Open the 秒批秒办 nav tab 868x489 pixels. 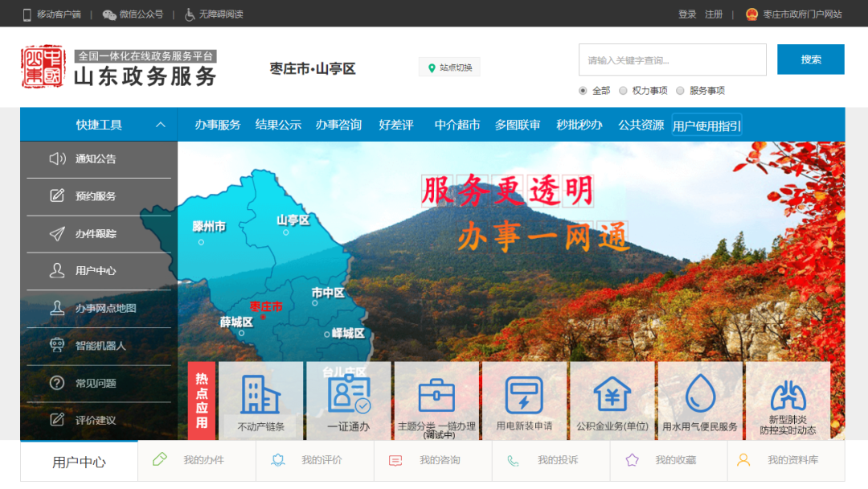(x=579, y=125)
